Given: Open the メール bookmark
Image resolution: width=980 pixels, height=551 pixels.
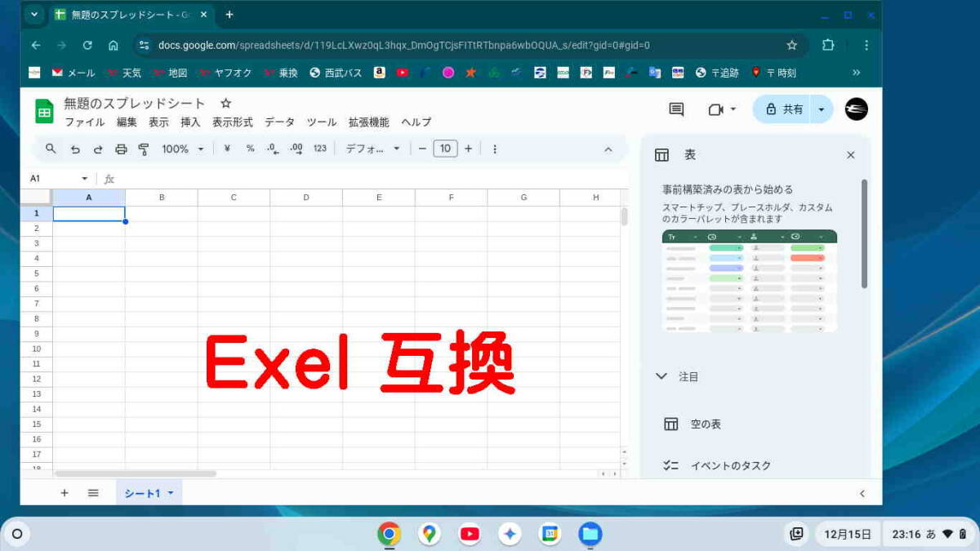Looking at the screenshot, I should tap(73, 73).
